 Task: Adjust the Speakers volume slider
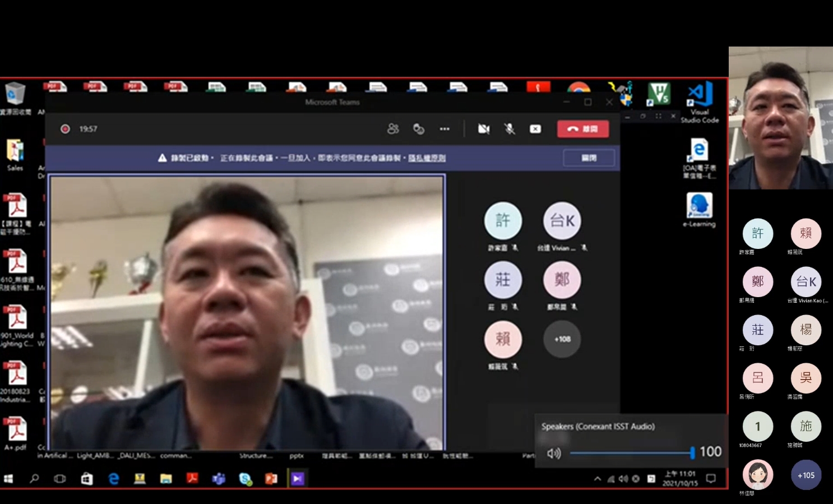(x=632, y=452)
